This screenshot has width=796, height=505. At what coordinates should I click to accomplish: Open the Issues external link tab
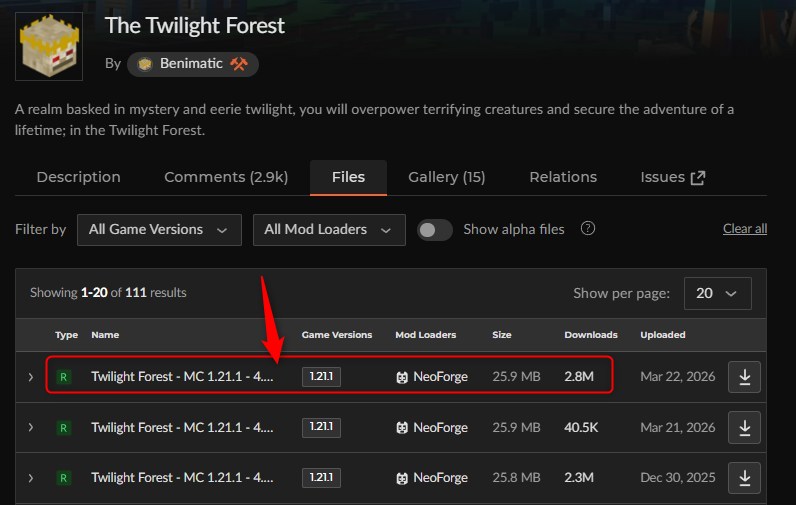point(673,177)
